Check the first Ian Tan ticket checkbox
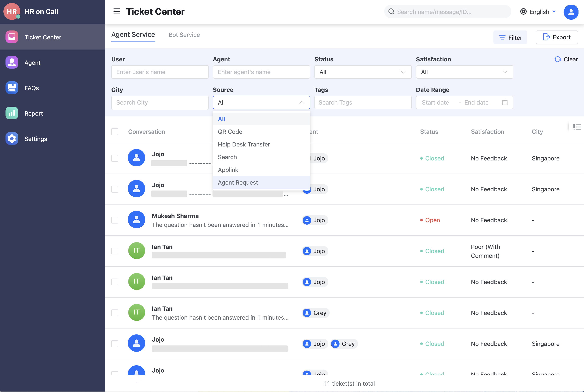 [x=115, y=251]
